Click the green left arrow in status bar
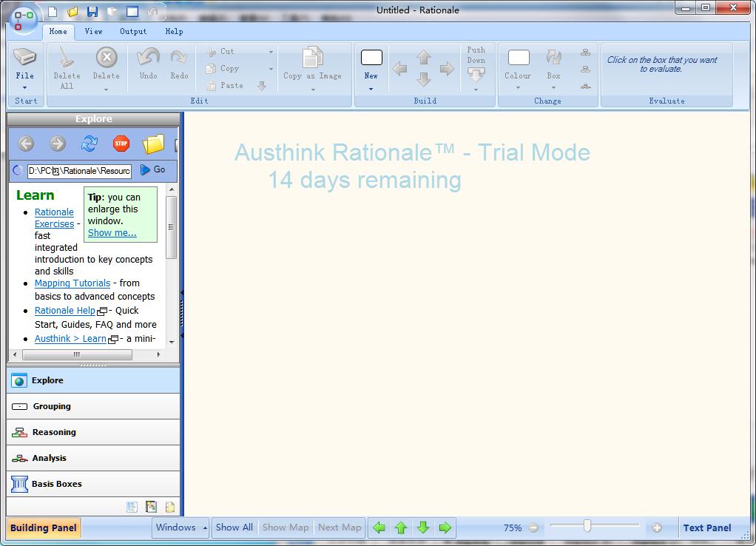This screenshot has height=546, width=756. click(379, 528)
